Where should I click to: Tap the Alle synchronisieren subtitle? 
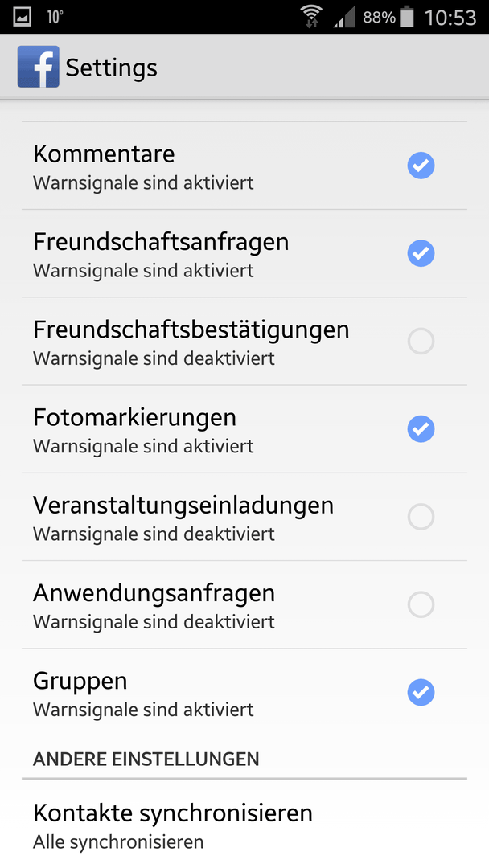[118, 842]
